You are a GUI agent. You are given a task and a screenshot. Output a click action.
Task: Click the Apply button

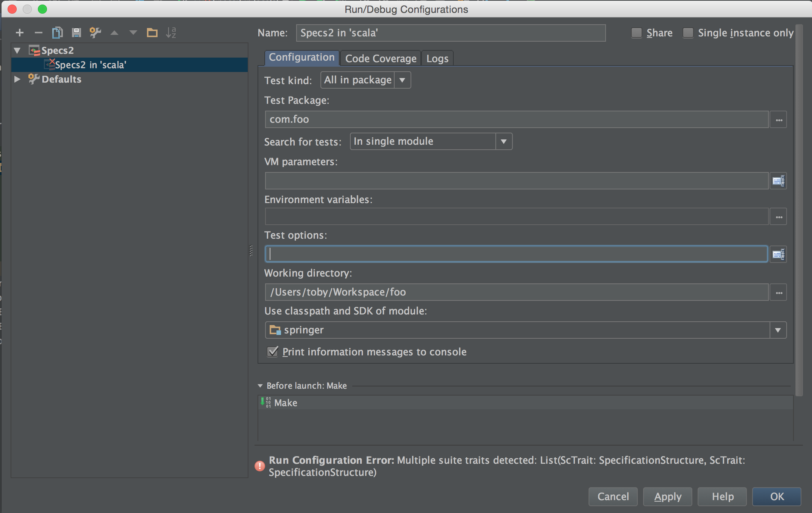point(667,496)
